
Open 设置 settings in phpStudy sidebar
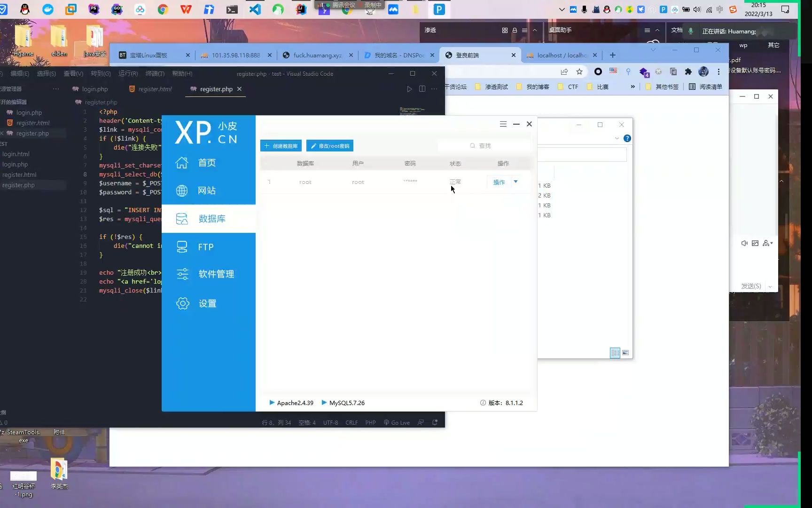click(208, 303)
